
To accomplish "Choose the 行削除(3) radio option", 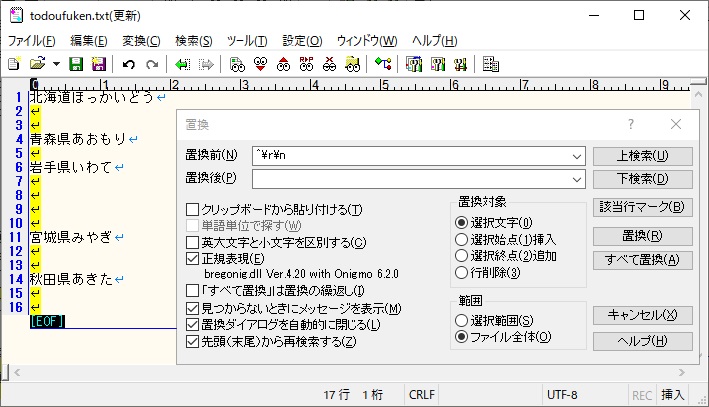I will point(461,273).
